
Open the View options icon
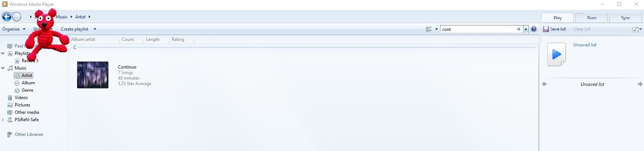click(x=429, y=29)
